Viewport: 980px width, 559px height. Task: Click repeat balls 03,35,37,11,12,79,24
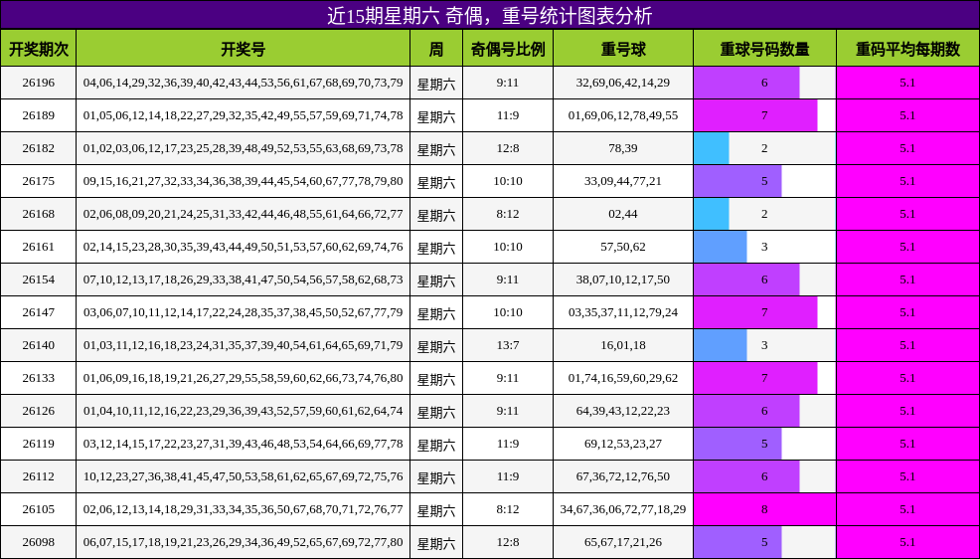pos(623,312)
